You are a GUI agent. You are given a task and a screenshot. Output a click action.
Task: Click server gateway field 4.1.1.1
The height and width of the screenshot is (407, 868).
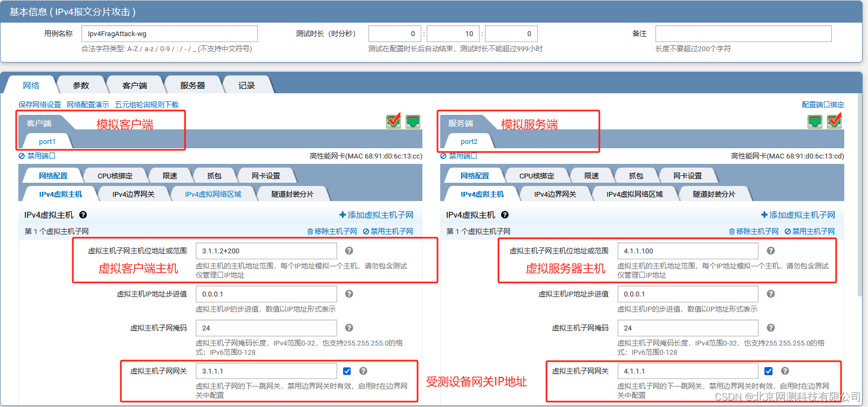point(688,371)
